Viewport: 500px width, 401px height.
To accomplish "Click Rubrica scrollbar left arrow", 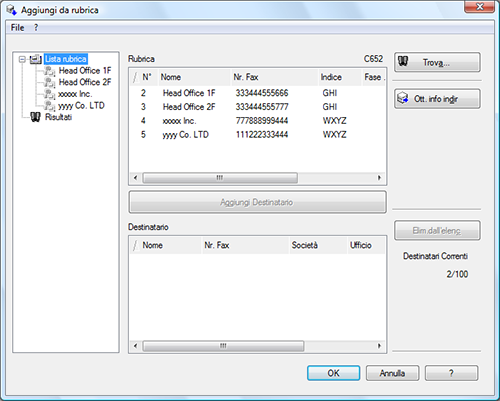I will click(x=135, y=178).
